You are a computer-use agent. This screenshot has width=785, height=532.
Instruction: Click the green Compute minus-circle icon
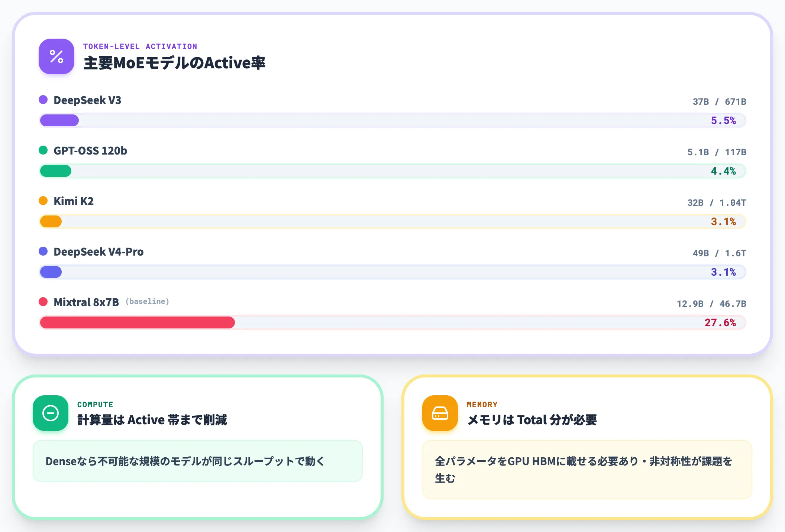51,413
